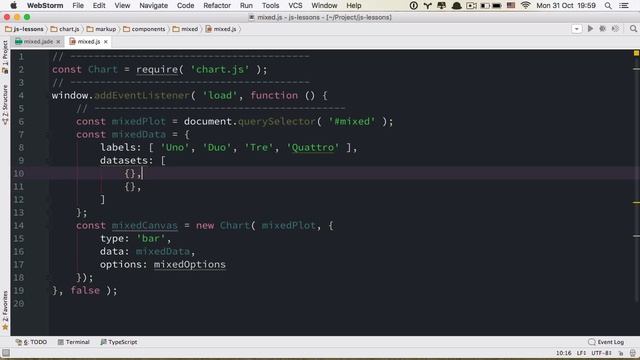Change line separator LF in the status bar
This screenshot has width=640, height=360.
(581, 353)
